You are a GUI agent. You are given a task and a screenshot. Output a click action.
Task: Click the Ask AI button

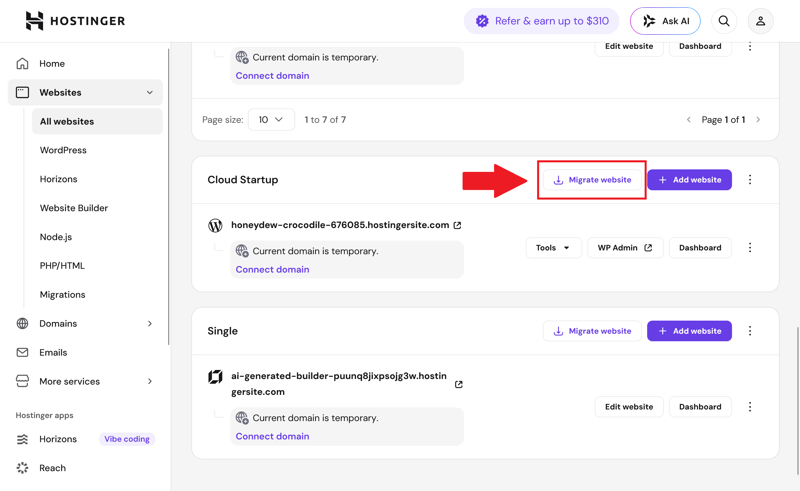point(665,21)
